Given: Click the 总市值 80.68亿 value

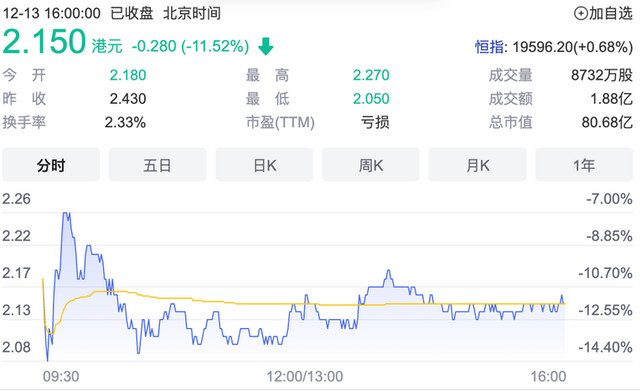Looking at the screenshot, I should [607, 122].
